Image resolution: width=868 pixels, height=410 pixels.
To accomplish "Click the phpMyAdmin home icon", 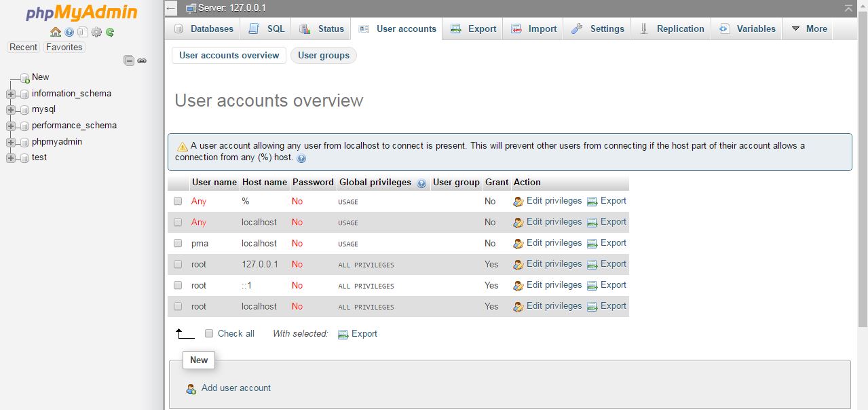I will click(55, 32).
